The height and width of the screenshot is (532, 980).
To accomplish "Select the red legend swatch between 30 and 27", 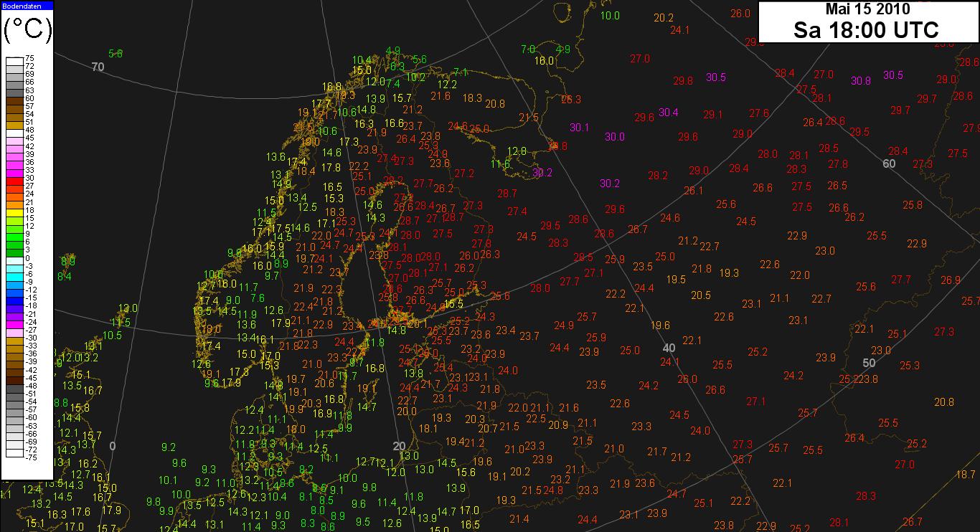I will click(14, 180).
